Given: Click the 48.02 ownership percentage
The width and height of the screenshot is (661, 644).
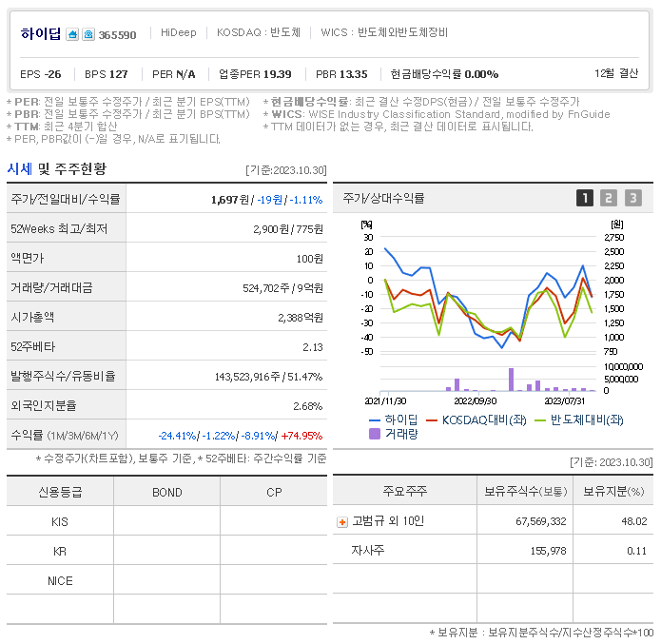Looking at the screenshot, I should [x=634, y=521].
